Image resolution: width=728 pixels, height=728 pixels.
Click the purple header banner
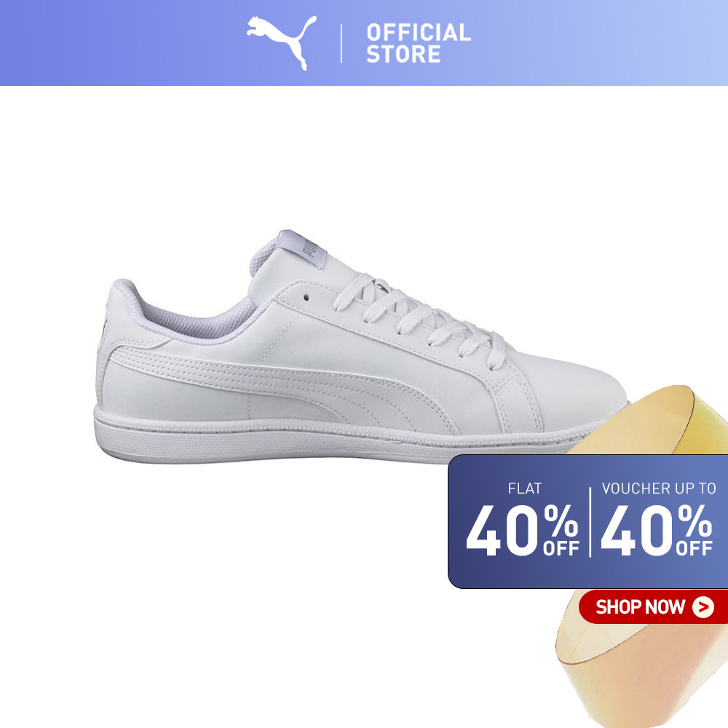click(x=364, y=43)
